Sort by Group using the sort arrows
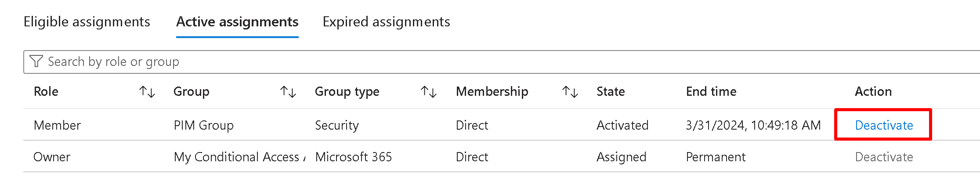This screenshot has width=980, height=196. click(288, 92)
